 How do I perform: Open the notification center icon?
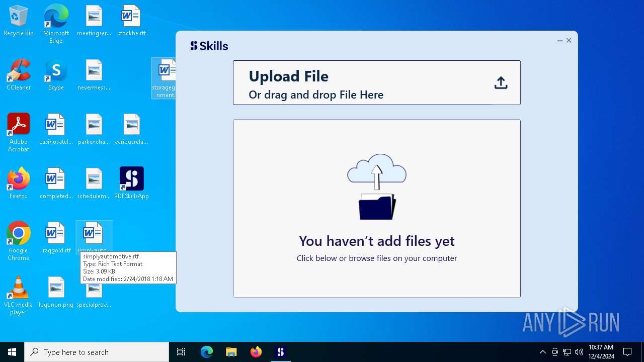pyautogui.click(x=627, y=352)
